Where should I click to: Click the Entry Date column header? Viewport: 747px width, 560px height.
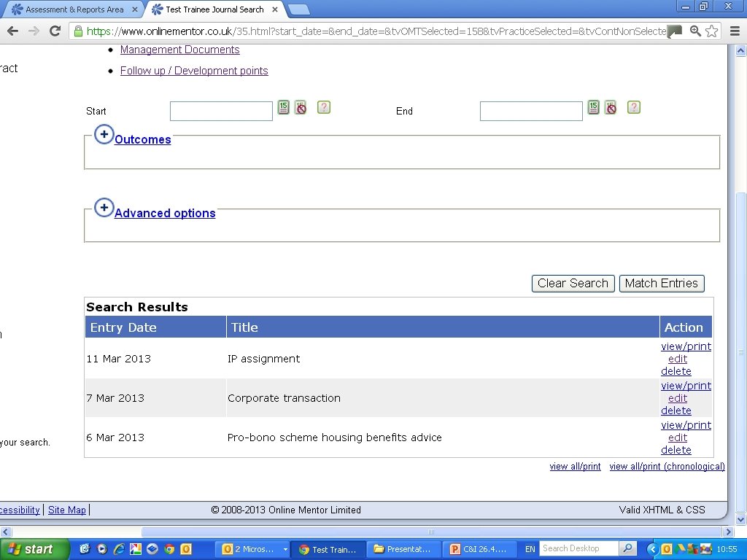click(x=155, y=327)
